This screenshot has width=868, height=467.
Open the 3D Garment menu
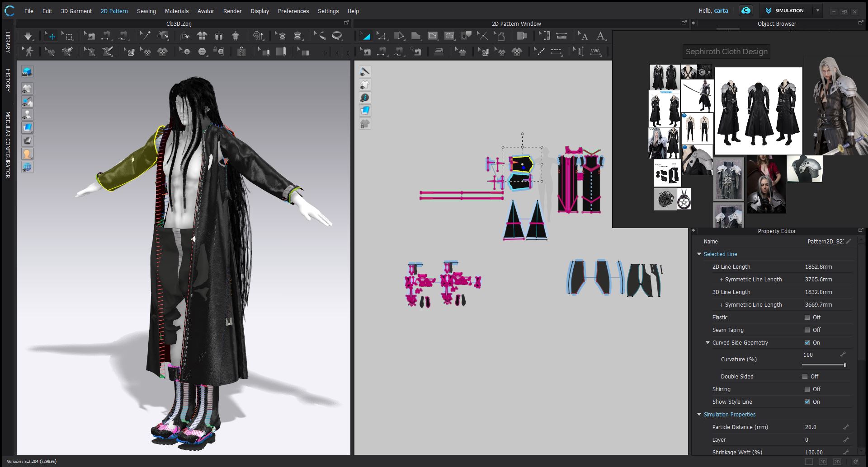[76, 11]
